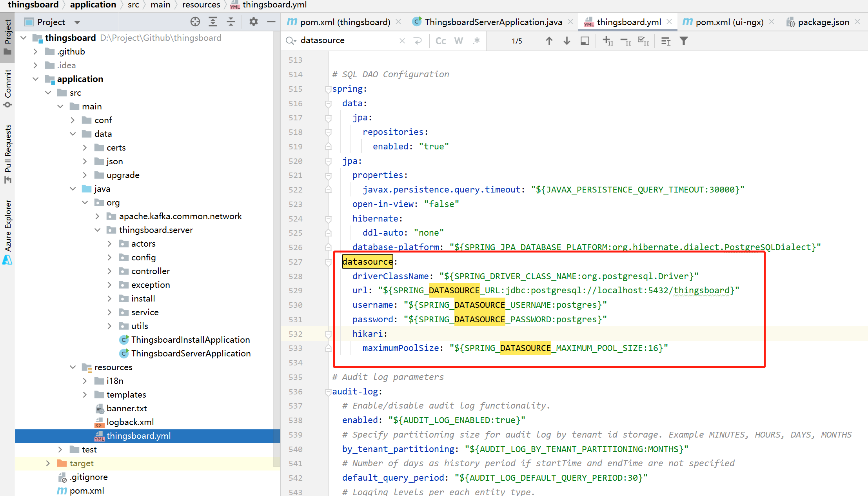Toggle fold marker at hibernate line 524

(328, 219)
